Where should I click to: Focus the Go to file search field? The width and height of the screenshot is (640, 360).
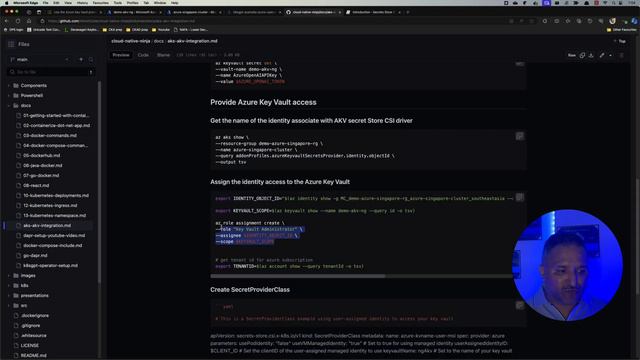(51, 72)
